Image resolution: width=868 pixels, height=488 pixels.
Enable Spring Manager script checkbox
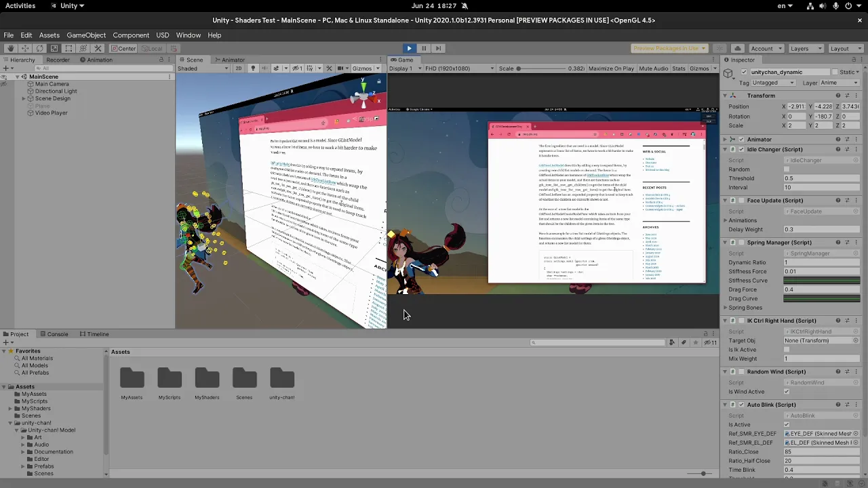pyautogui.click(x=741, y=243)
